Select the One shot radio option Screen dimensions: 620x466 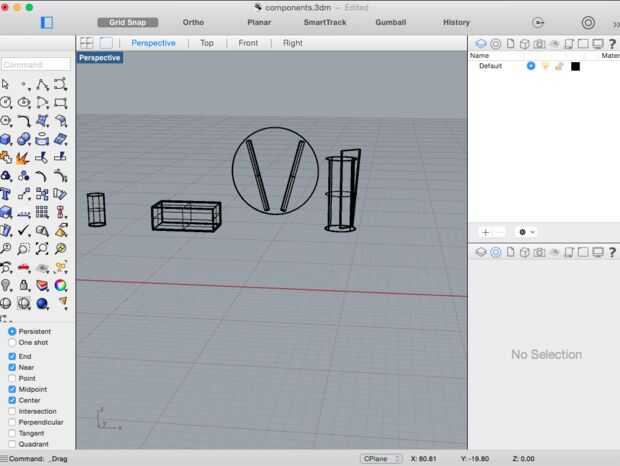click(x=12, y=342)
